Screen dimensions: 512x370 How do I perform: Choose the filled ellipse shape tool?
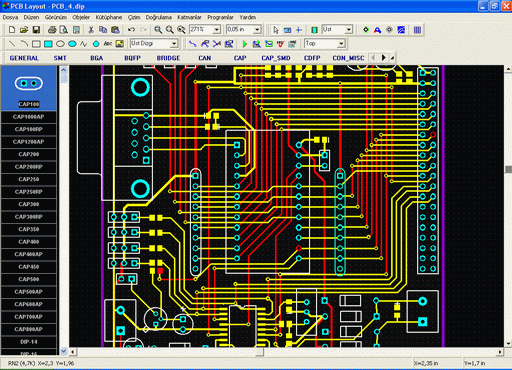[72, 44]
